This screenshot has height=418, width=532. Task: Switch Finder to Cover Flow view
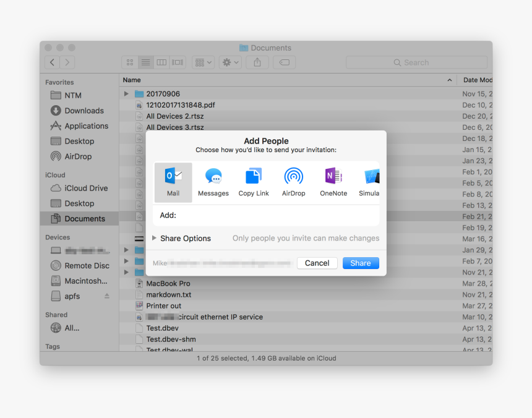(178, 62)
